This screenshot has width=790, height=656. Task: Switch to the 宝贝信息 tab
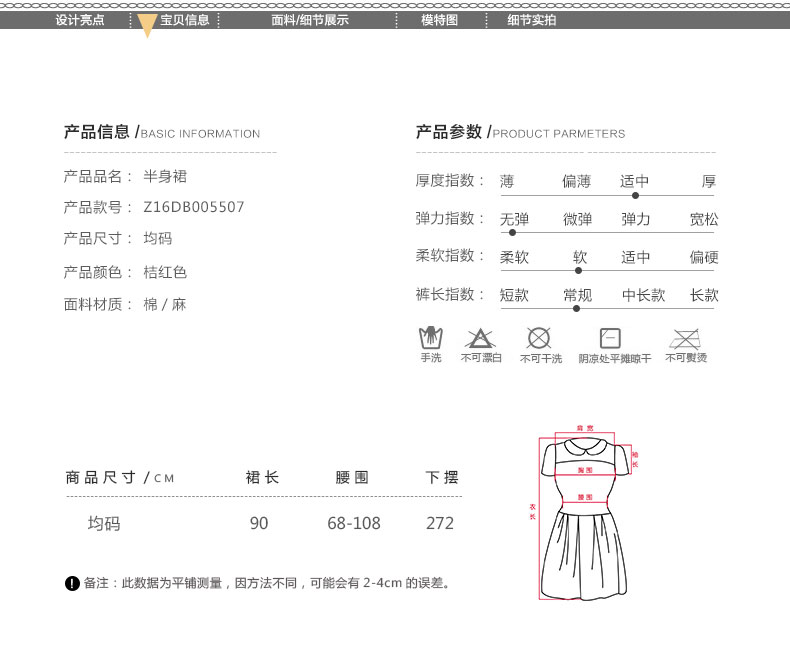click(x=185, y=20)
